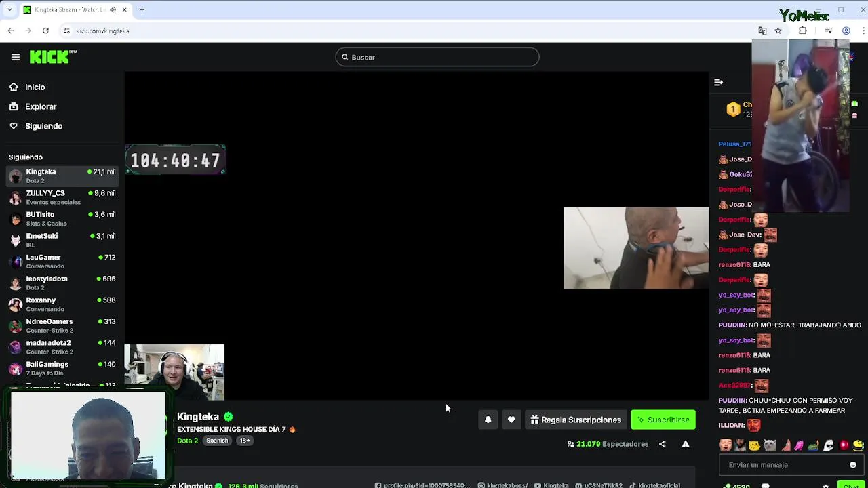Open site information icon in address bar
The image size is (868, 488).
coord(66,30)
